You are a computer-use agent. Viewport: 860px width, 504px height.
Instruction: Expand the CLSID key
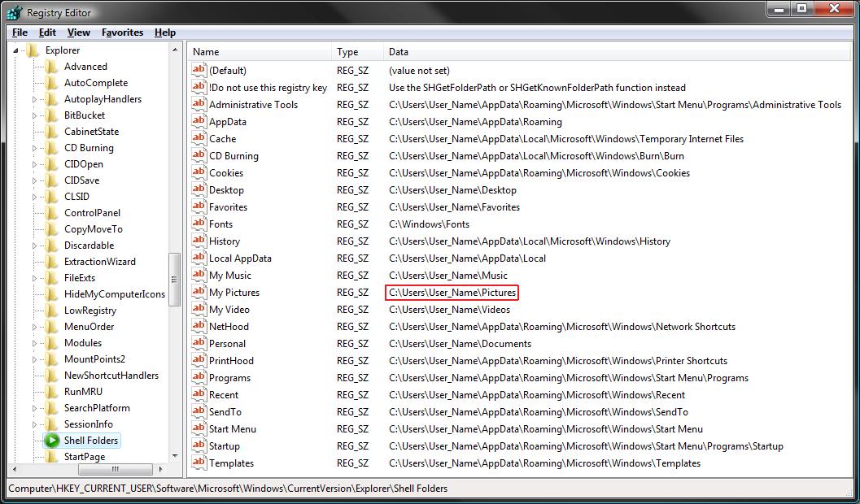34,197
